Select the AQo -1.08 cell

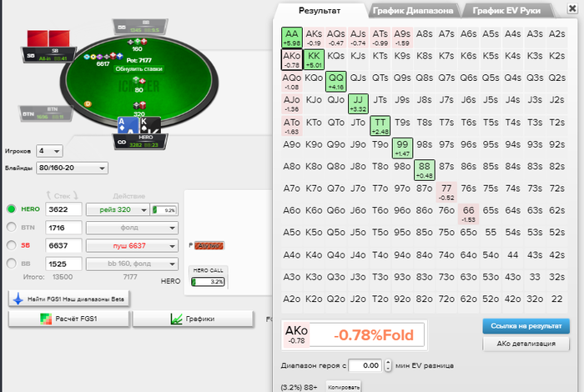(x=292, y=82)
